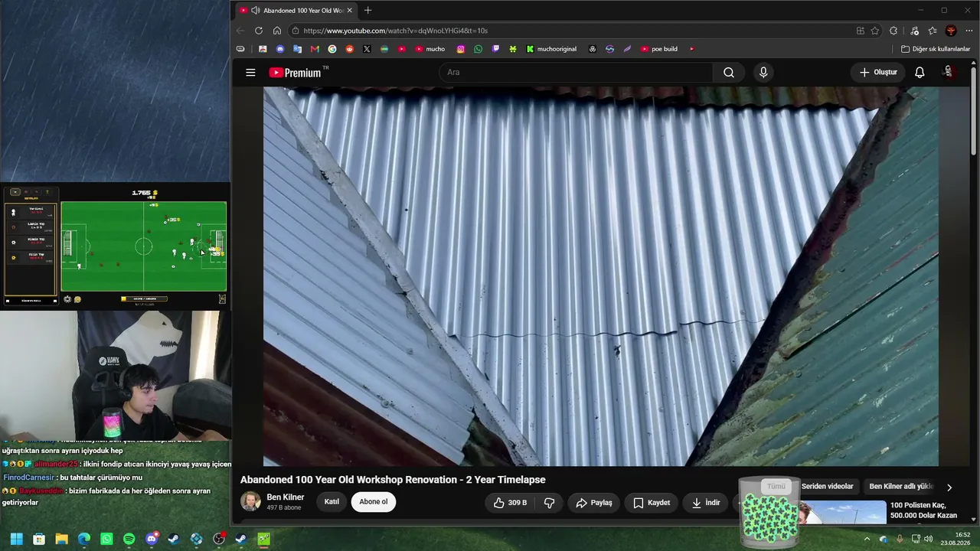The width and height of the screenshot is (980, 551).
Task: Open a new browser tab
Action: pos(368,11)
